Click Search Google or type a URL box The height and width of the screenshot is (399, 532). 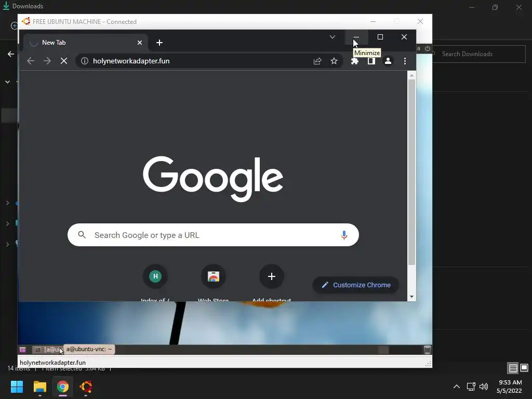click(x=213, y=235)
